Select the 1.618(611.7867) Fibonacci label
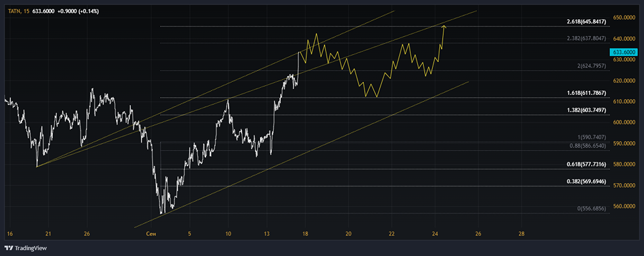The width and height of the screenshot is (644, 256). click(x=587, y=93)
